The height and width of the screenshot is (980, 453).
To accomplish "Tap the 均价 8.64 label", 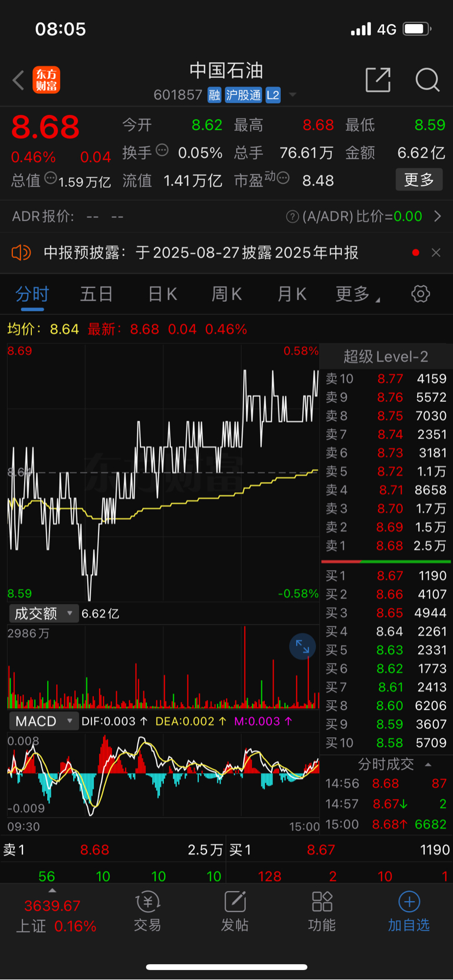I will click(x=43, y=329).
